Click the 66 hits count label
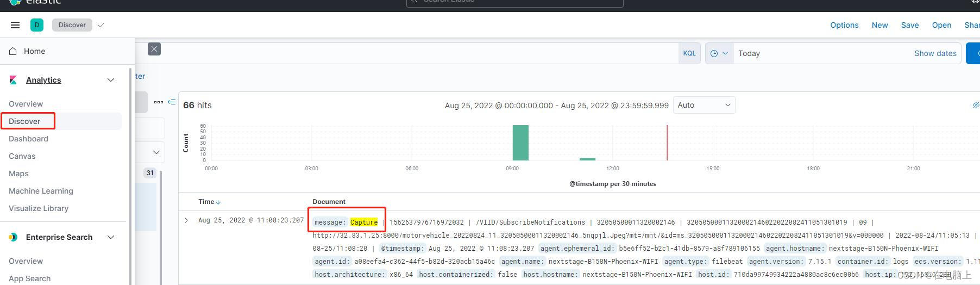The height and width of the screenshot is (285, 980). click(197, 105)
